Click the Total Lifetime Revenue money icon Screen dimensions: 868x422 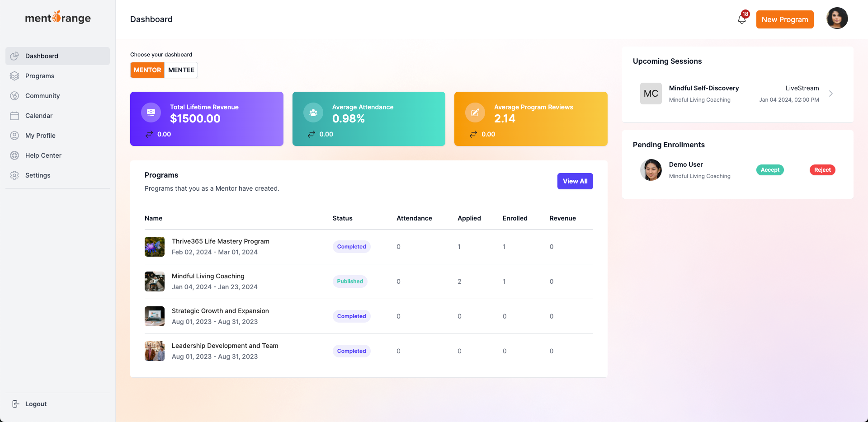(151, 113)
